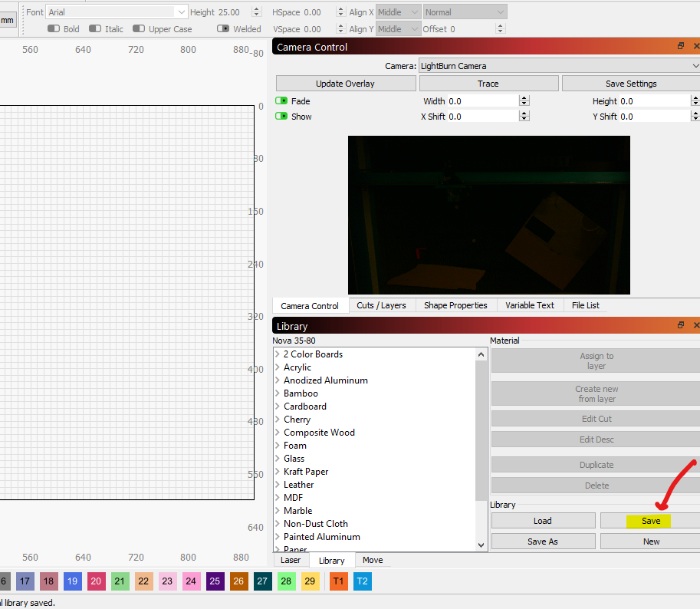Image resolution: width=700 pixels, height=609 pixels.
Task: Undock the Camera Control panel
Action: 680,46
